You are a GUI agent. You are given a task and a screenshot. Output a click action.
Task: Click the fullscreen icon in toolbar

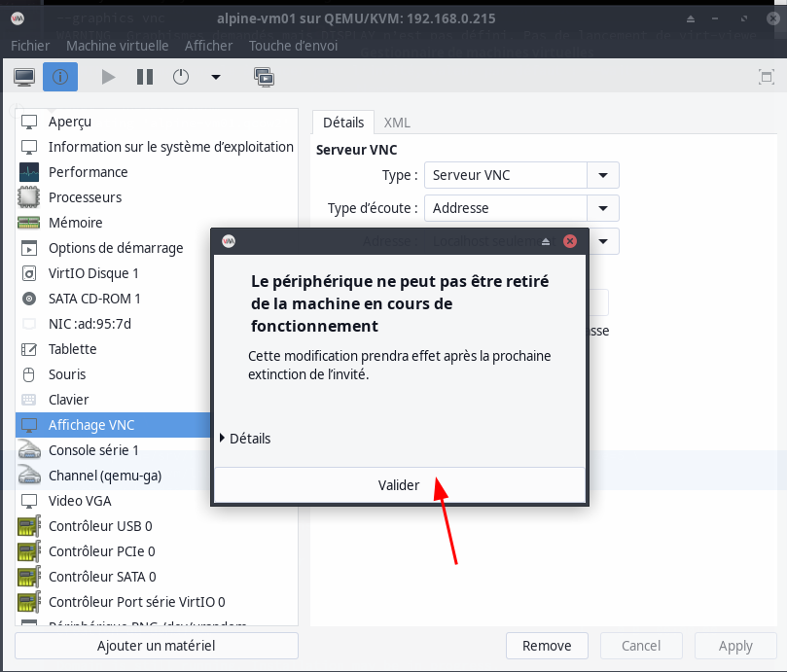[x=766, y=77]
